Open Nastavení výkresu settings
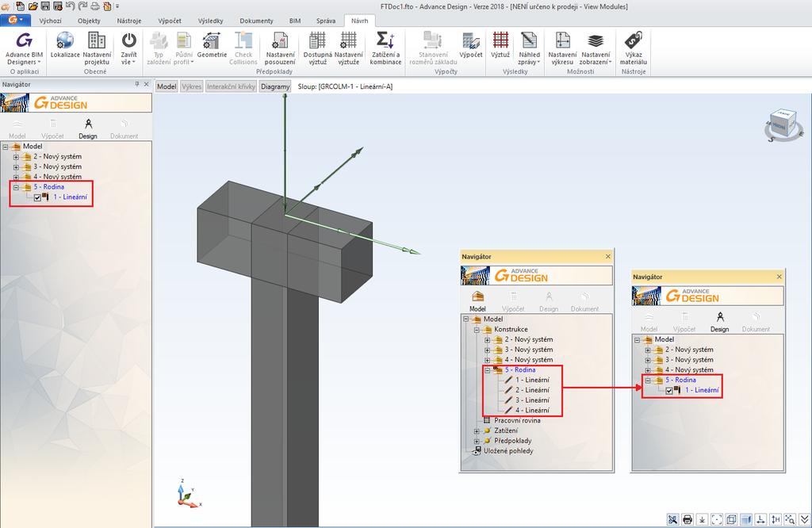This screenshot has width=812, height=528. point(562,48)
